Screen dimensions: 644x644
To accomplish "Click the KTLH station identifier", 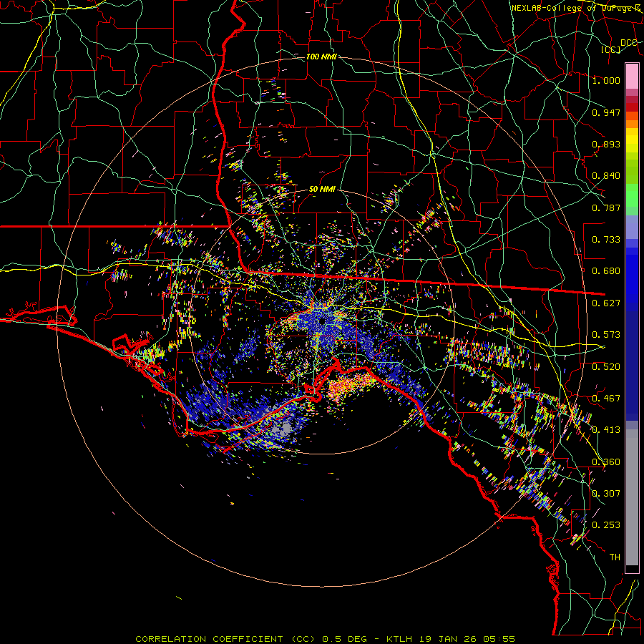I will [399, 639].
